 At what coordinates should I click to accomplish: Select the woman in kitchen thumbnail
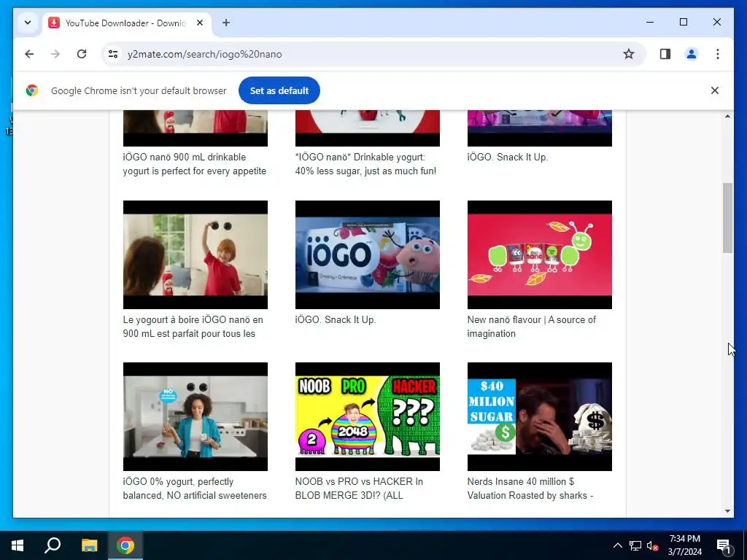[196, 416]
